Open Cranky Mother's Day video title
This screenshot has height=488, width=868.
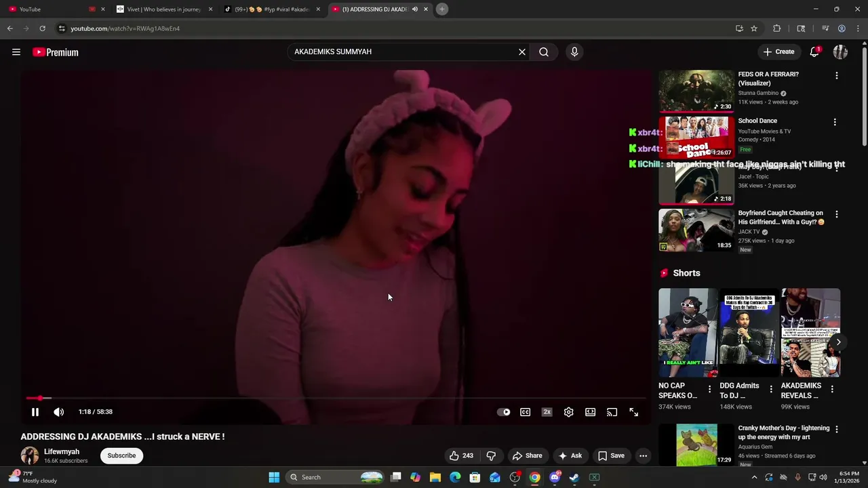pyautogui.click(x=784, y=432)
